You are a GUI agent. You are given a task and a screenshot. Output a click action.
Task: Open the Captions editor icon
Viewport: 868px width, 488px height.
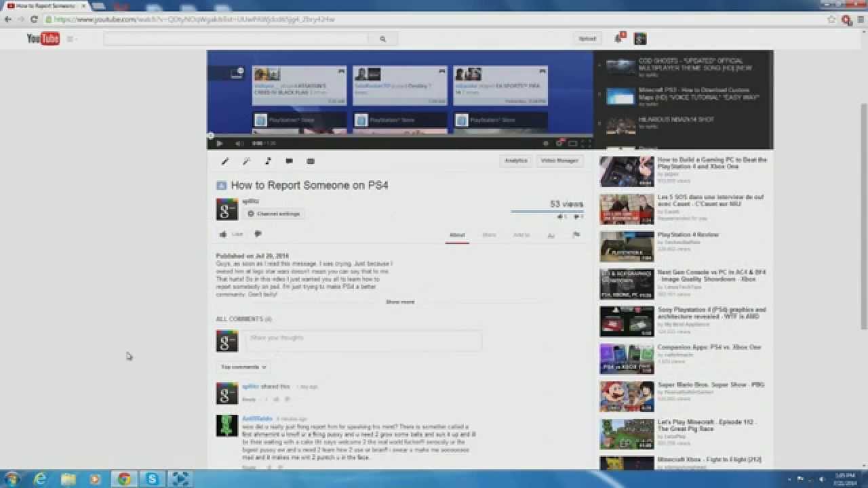pos(311,161)
